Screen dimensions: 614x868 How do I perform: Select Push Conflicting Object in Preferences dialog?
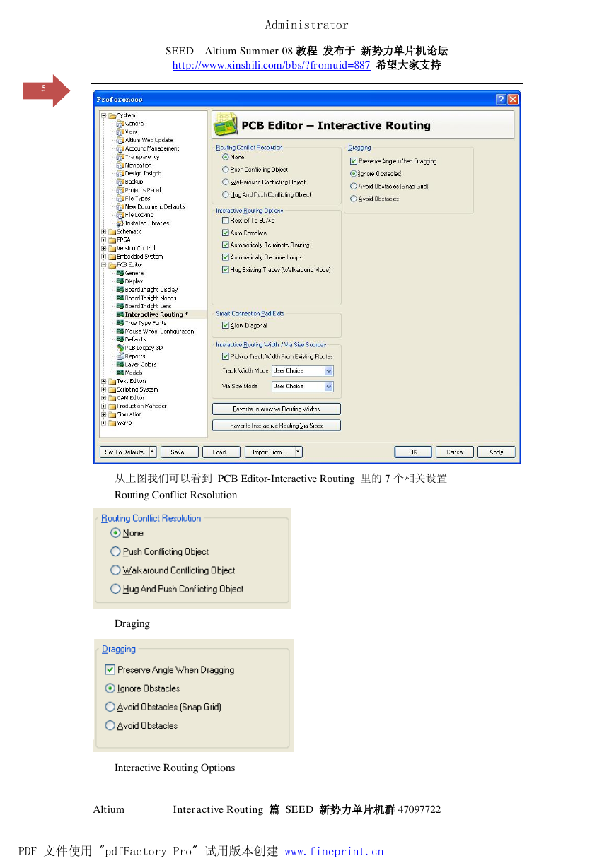[226, 170]
